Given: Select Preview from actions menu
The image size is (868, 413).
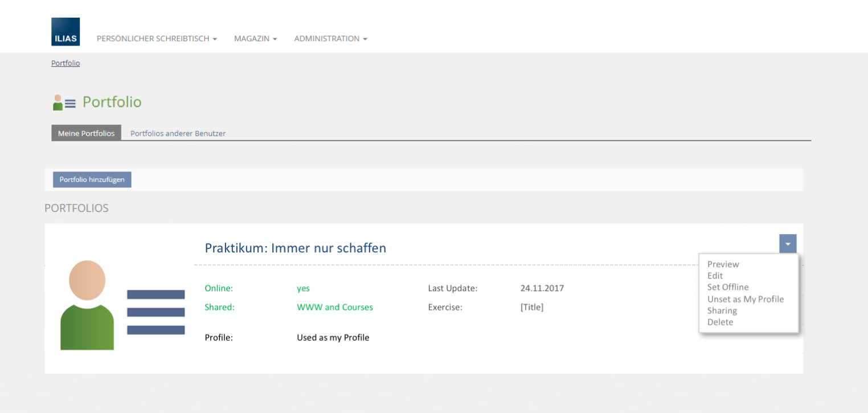Looking at the screenshot, I should pos(723,264).
